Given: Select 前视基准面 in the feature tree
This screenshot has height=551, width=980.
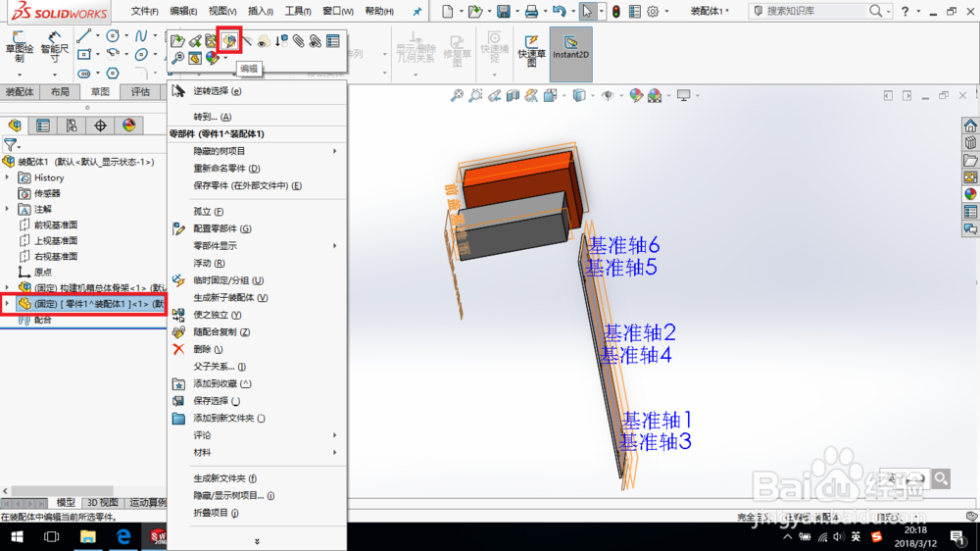Looking at the screenshot, I should click(56, 225).
